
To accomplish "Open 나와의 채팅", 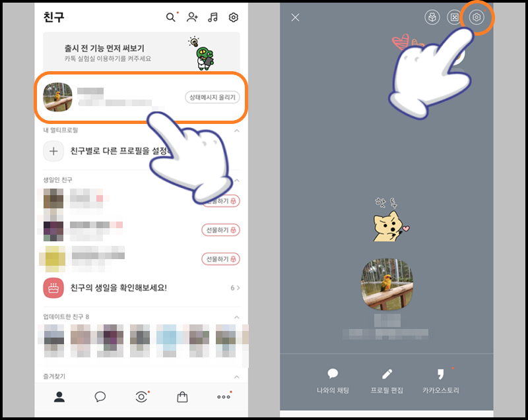I will click(333, 381).
